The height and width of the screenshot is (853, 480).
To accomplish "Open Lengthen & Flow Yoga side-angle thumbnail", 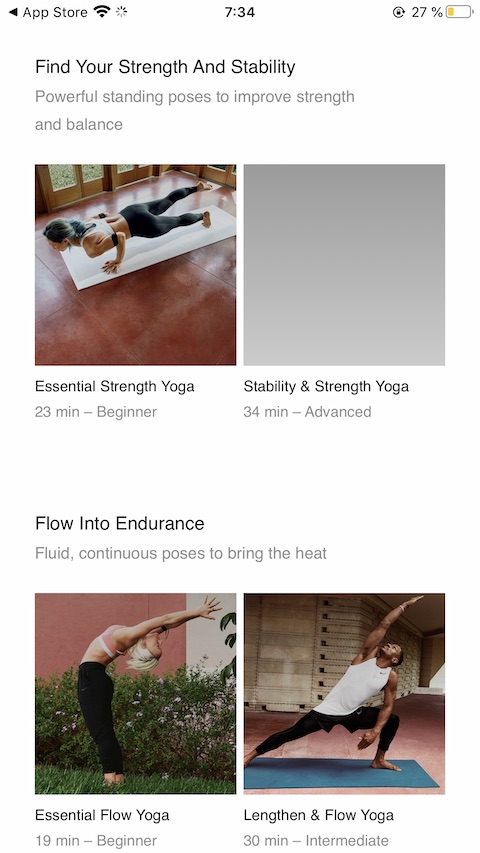I will (x=344, y=694).
